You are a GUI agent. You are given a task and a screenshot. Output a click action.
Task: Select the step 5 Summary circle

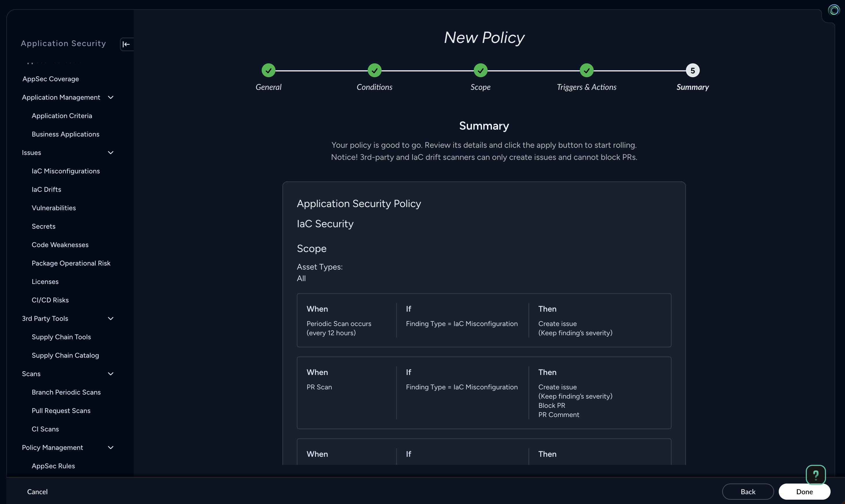(x=693, y=71)
